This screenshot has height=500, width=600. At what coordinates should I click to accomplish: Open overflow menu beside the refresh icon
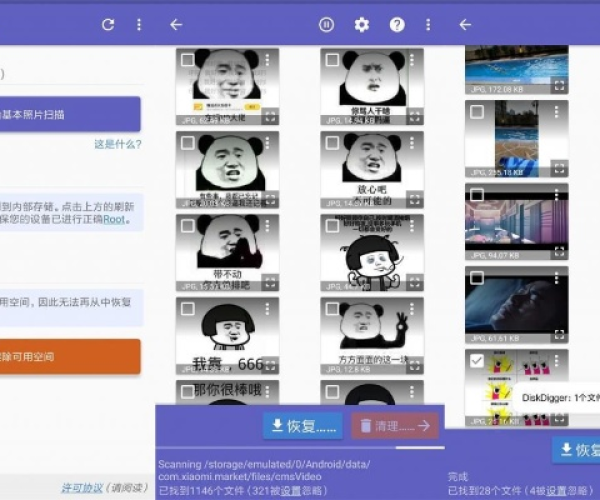139,25
